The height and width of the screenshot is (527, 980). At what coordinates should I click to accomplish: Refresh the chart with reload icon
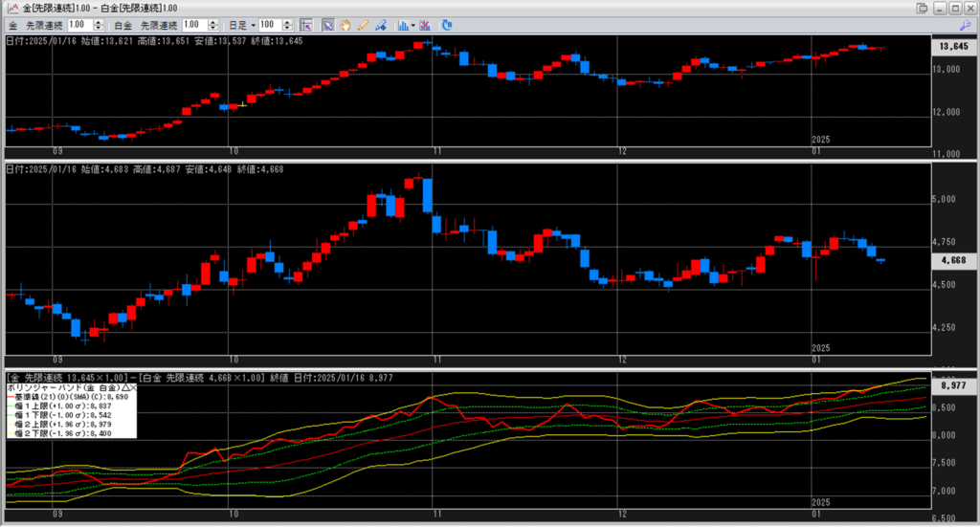click(x=447, y=24)
